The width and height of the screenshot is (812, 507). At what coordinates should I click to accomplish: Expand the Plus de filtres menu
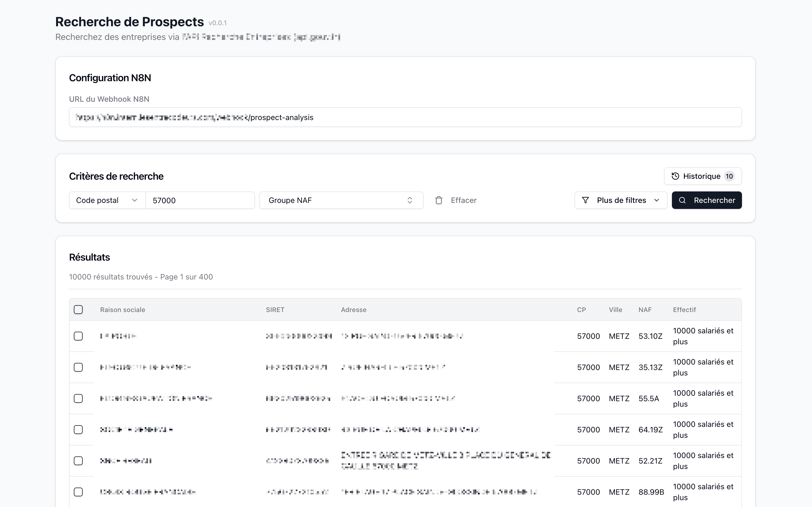pos(620,200)
